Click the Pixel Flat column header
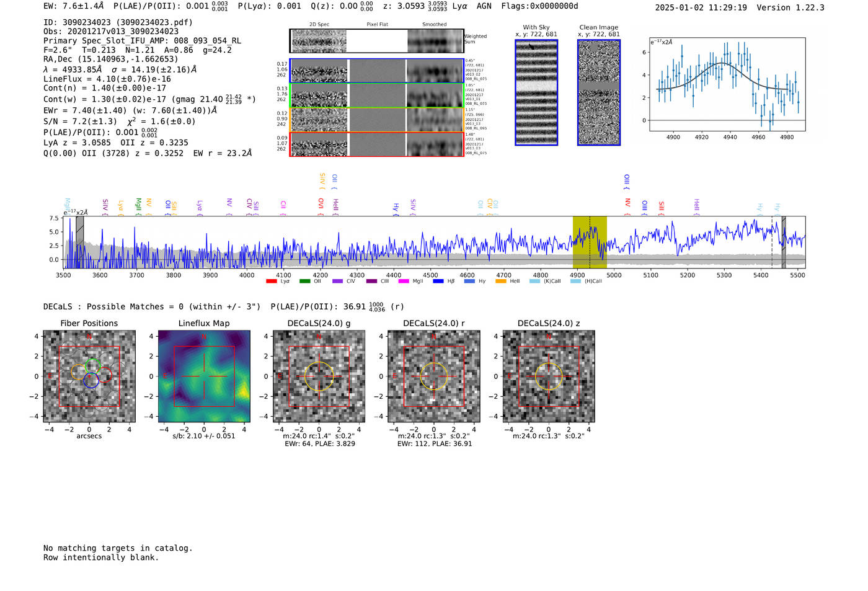 [x=377, y=25]
